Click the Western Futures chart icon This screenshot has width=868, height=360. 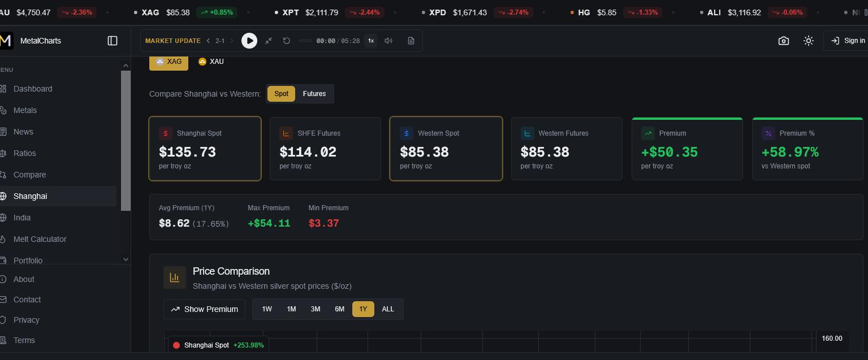click(527, 133)
